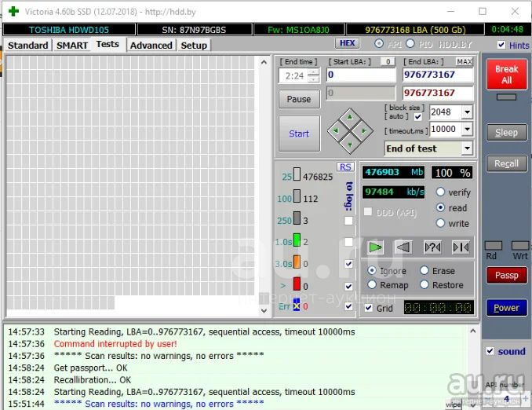Click the Wrt indicator box
The height and width of the screenshot is (410, 532).
(x=519, y=246)
